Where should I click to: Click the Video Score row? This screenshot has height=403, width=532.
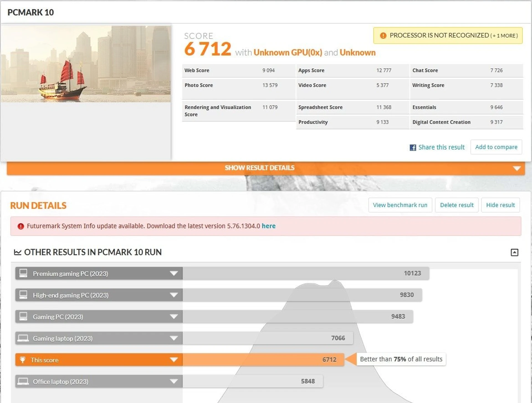coord(352,89)
